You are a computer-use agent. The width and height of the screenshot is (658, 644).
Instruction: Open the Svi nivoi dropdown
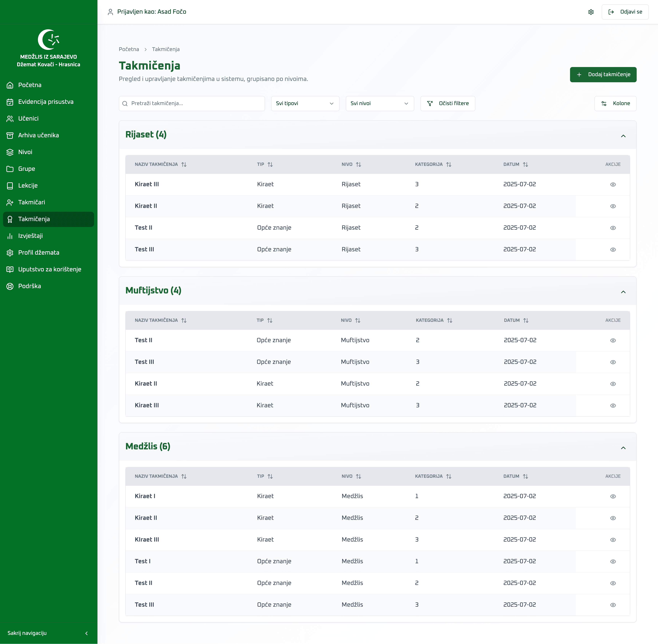pos(379,104)
